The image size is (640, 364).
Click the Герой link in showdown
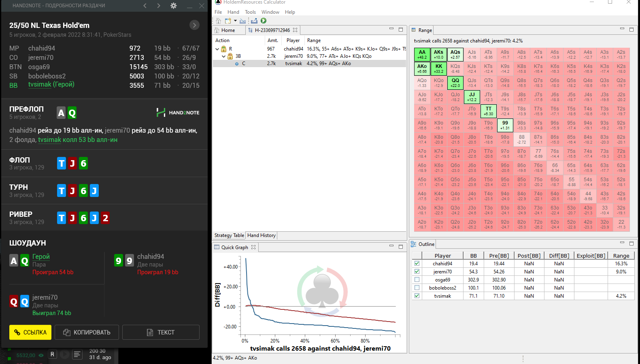click(41, 256)
